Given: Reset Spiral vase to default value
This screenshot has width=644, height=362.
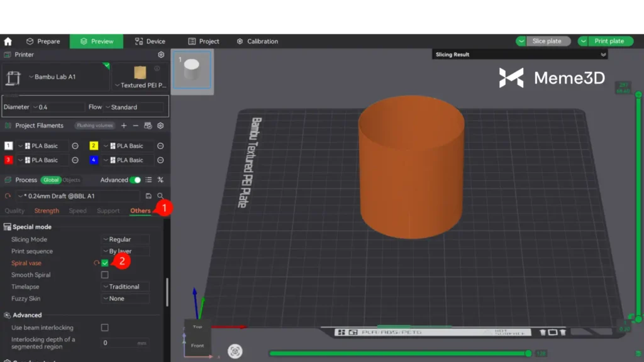Looking at the screenshot, I should [96, 263].
